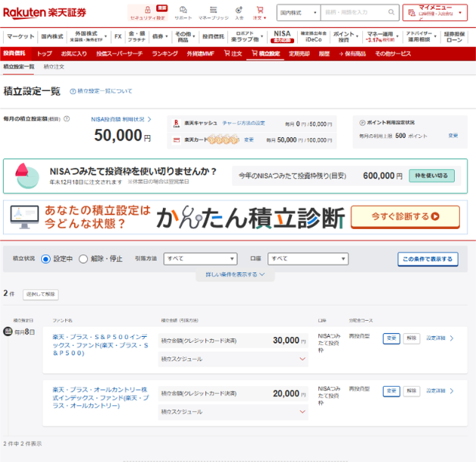Screen dimensions: 476x462
Task: Click the ポイント利用設定状況 P icon
Action: [x=362, y=123]
